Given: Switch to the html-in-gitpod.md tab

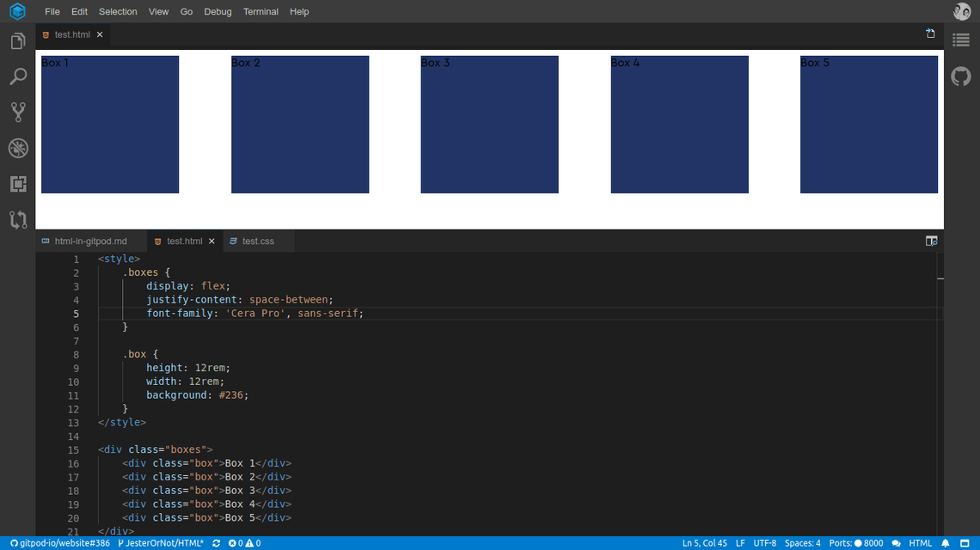Looking at the screenshot, I should tap(90, 241).
